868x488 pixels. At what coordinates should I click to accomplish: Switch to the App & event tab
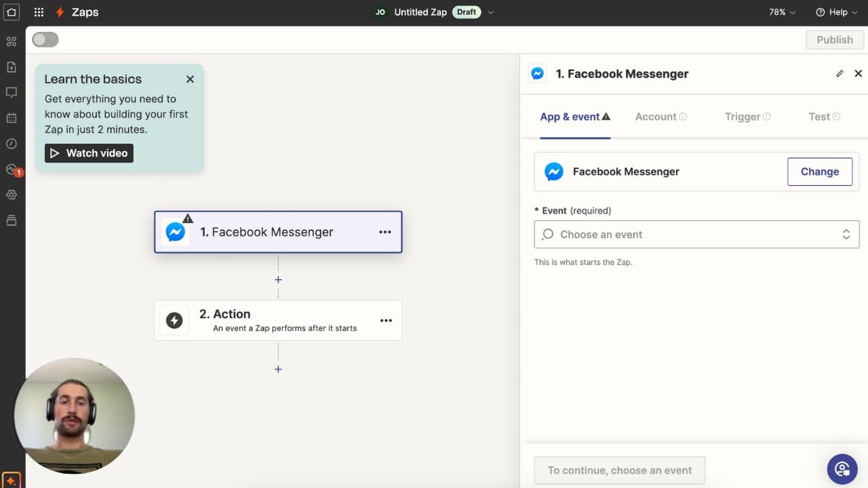click(x=575, y=117)
